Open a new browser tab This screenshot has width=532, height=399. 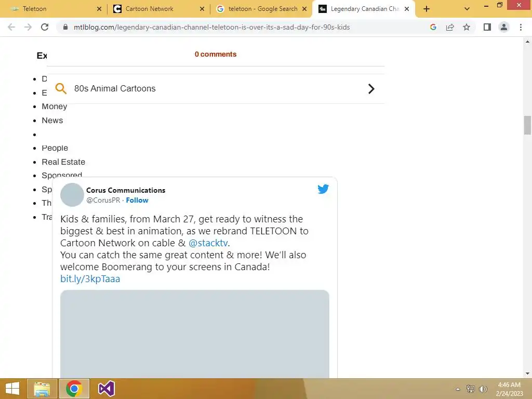[x=427, y=9]
